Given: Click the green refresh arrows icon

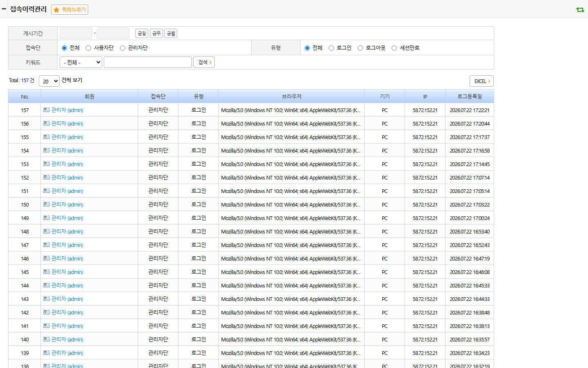Looking at the screenshot, I should point(580,9).
